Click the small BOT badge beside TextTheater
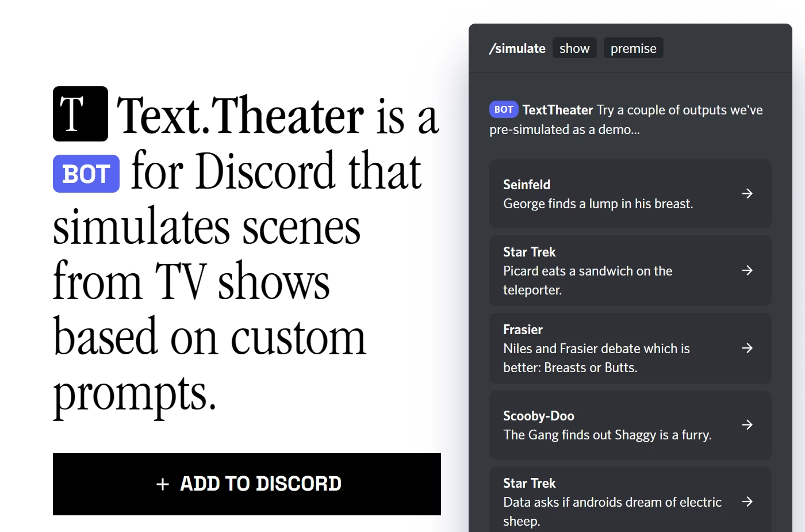 pos(503,109)
